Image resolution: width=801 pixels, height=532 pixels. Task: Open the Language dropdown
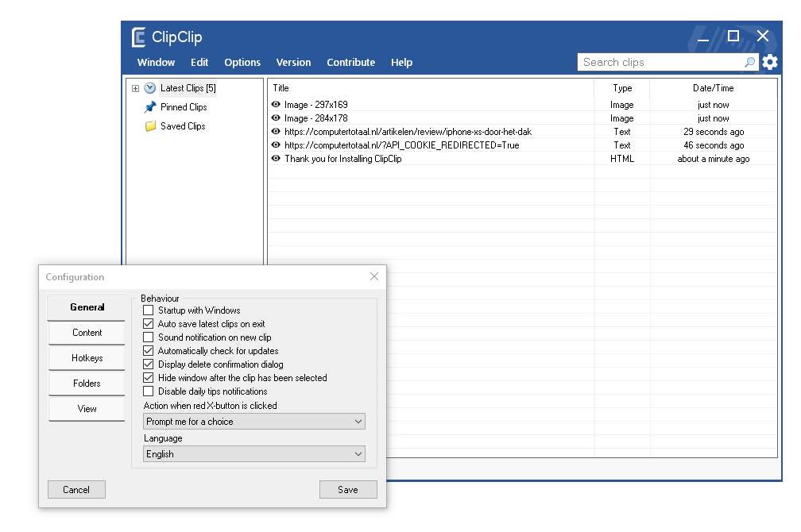254,454
